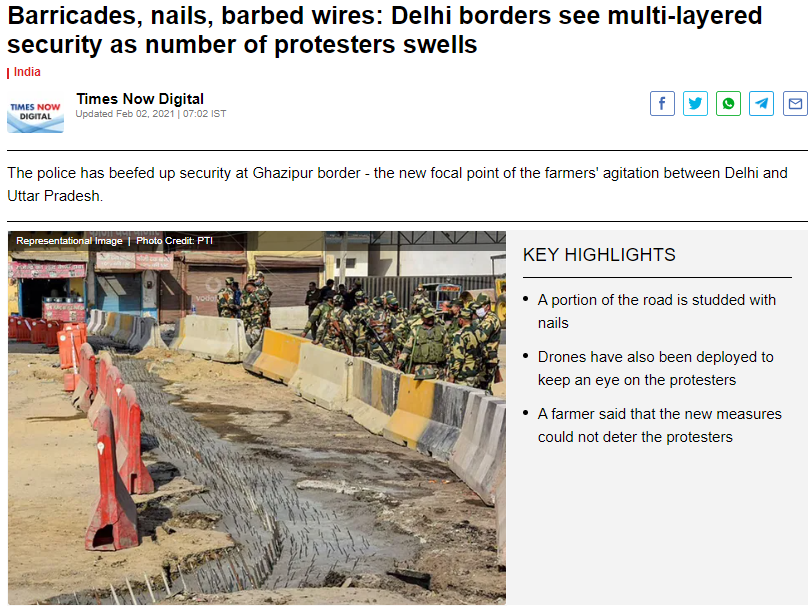Click the Ghazipur border summary paragraph
The width and height of the screenshot is (812, 608).
click(397, 184)
